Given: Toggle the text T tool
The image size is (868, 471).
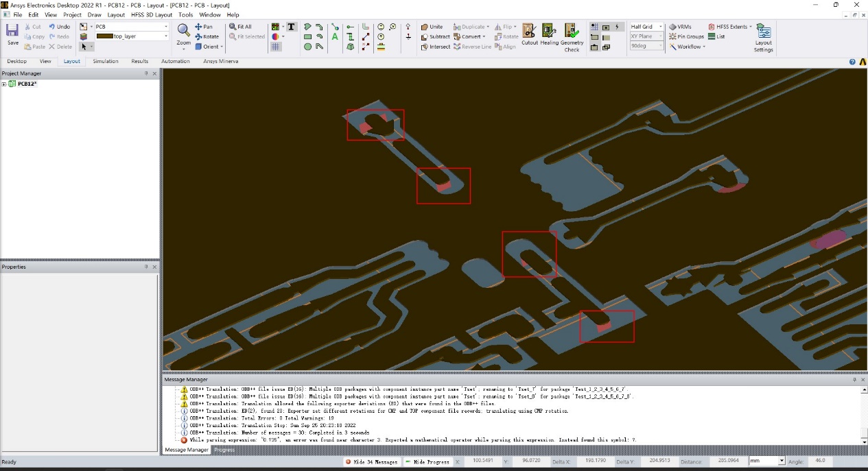Looking at the screenshot, I should point(291,27).
